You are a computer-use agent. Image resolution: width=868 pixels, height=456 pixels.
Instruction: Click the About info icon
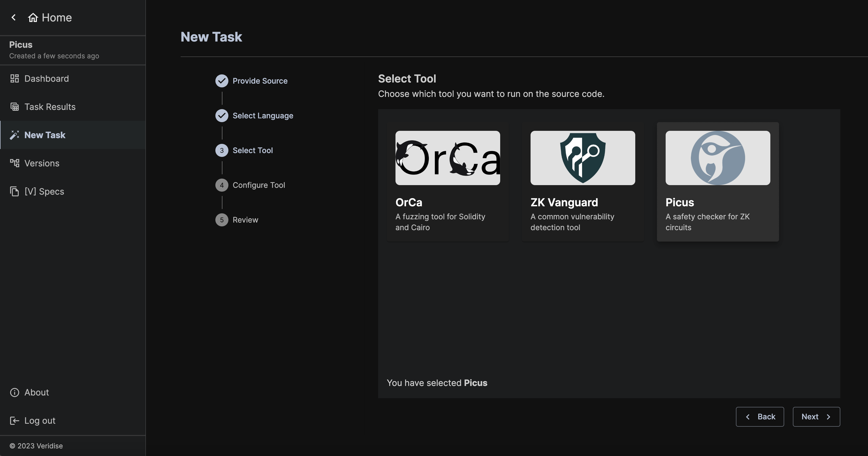[14, 392]
